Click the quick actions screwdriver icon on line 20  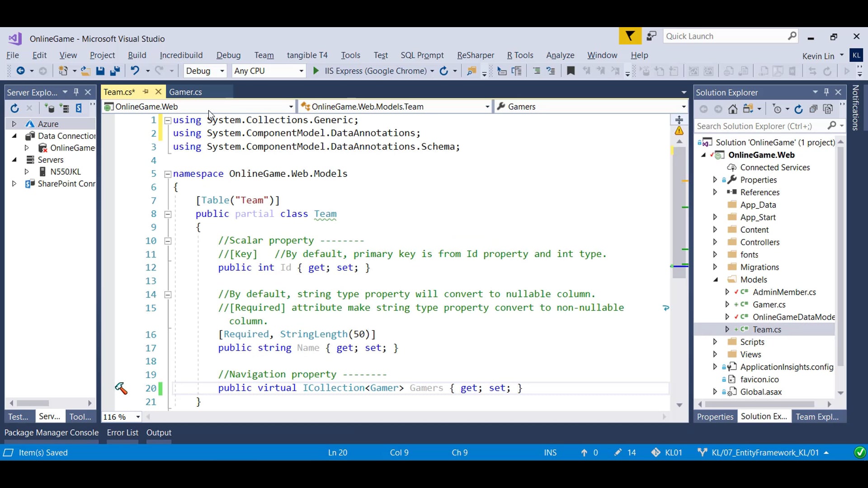click(x=121, y=388)
